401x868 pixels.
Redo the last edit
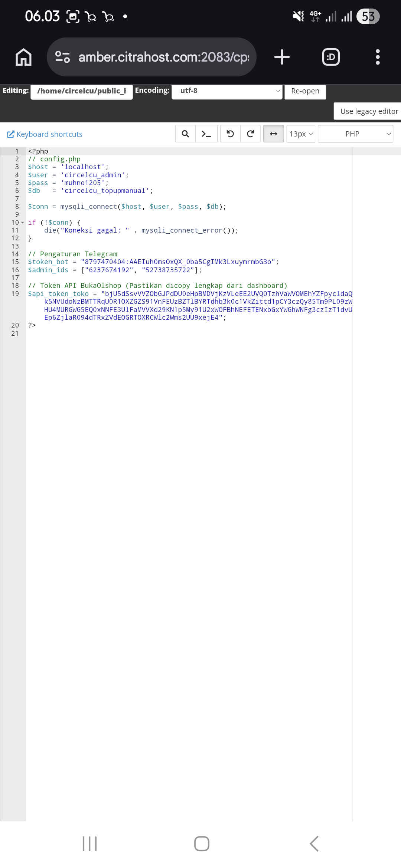point(251,134)
